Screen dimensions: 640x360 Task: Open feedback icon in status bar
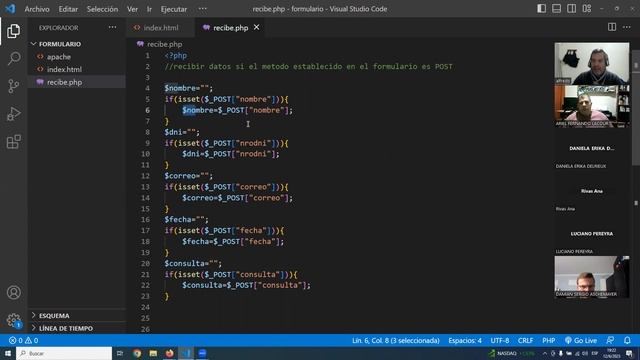pyautogui.click(x=610, y=340)
